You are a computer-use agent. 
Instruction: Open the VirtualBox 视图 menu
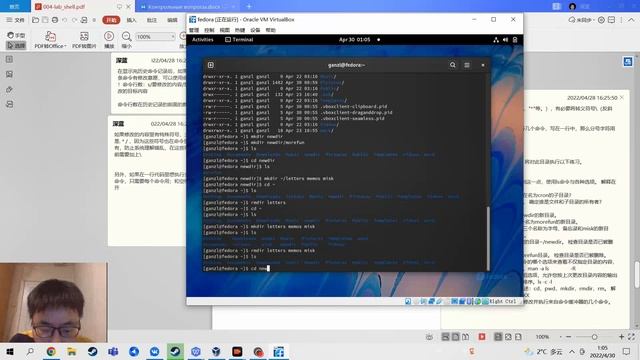tap(224, 30)
